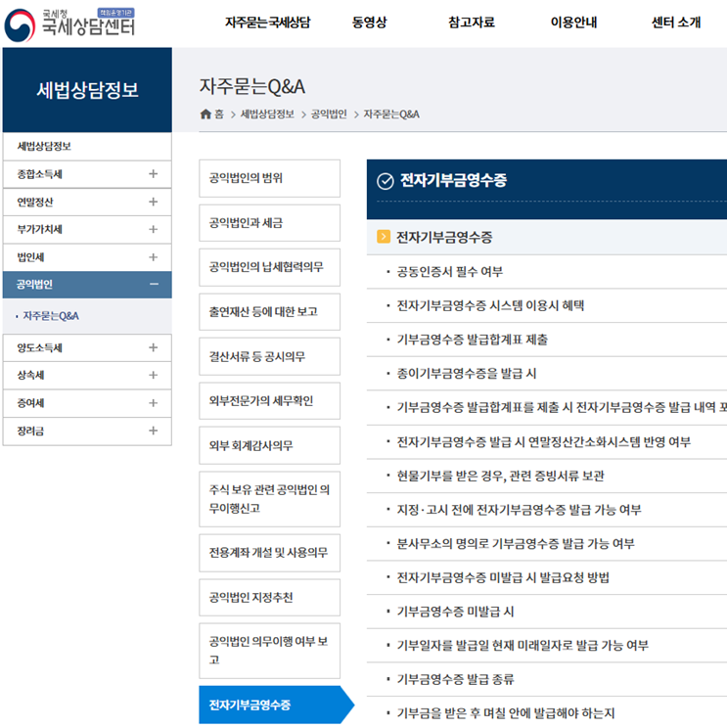Image resolution: width=727 pixels, height=728 pixels.
Task: Click the 국세상담센터 logo
Action: pyautogui.click(x=69, y=23)
